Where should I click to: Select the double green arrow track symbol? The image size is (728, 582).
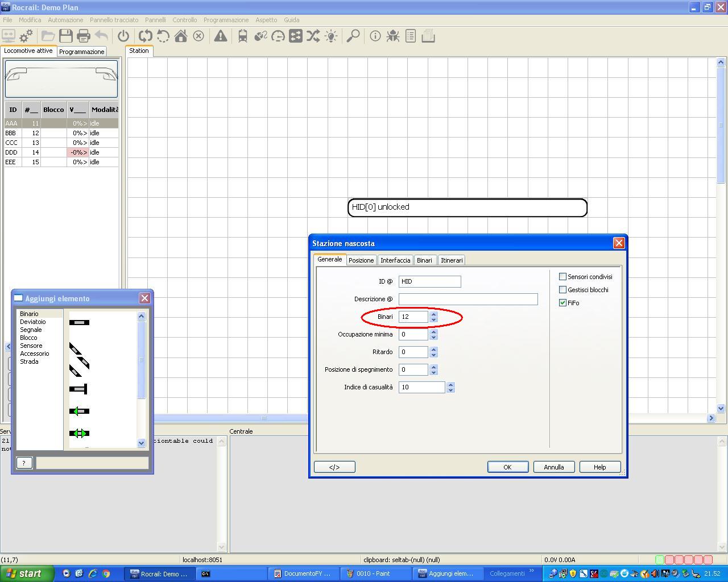[79, 433]
